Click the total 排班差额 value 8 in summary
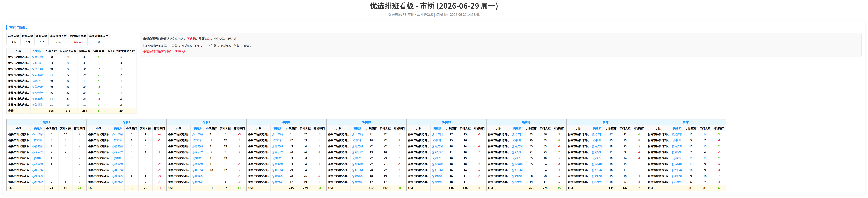 coord(99,111)
